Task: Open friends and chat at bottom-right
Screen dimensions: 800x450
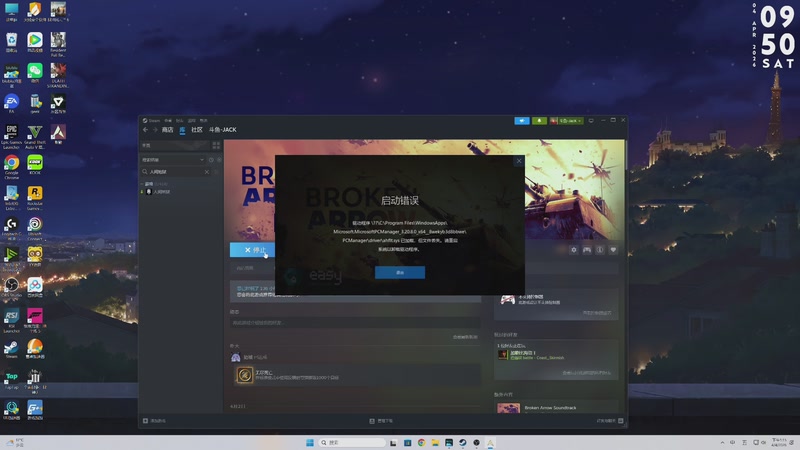Action: click(x=610, y=421)
